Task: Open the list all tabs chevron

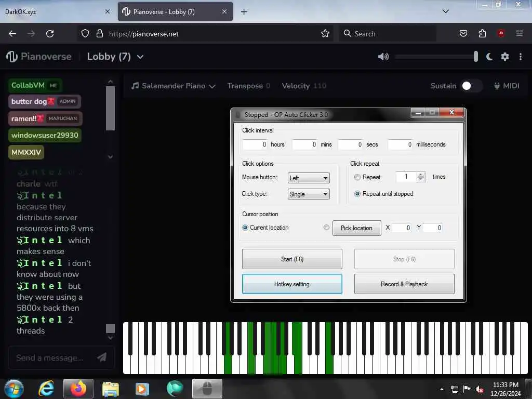Action: tap(445, 11)
